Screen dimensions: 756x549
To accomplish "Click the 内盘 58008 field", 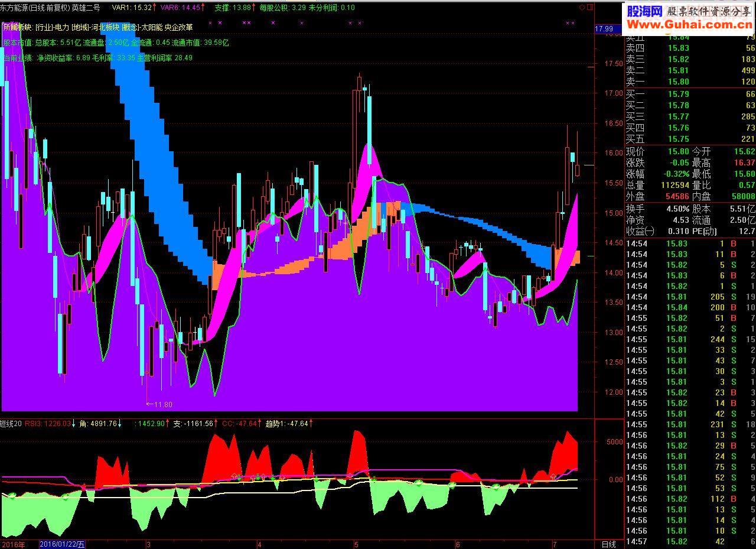I will point(724,196).
